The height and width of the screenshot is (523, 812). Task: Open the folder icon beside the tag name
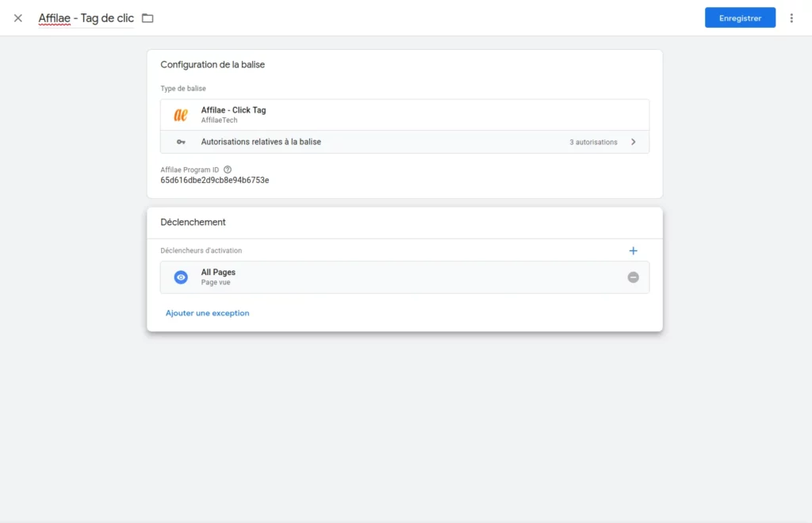[x=147, y=18]
